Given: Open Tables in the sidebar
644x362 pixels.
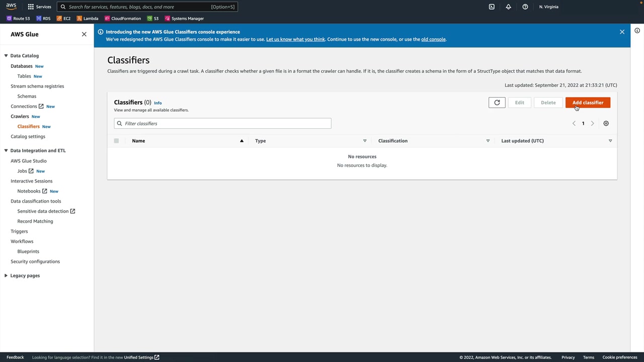Looking at the screenshot, I should coord(24,76).
